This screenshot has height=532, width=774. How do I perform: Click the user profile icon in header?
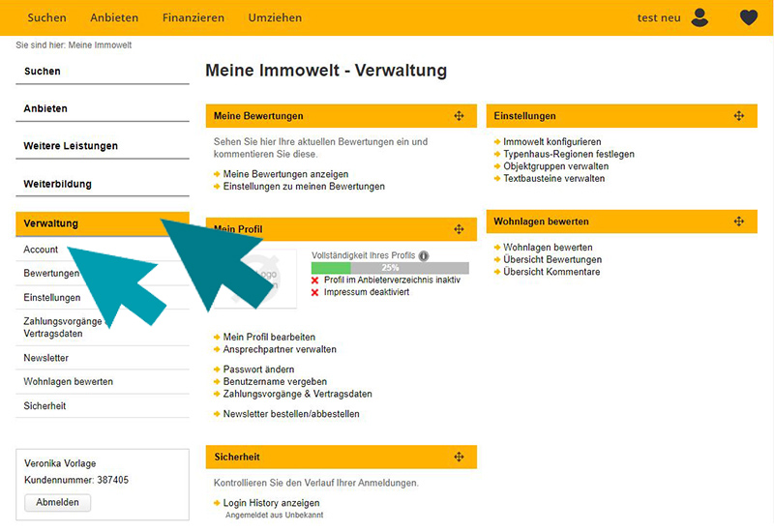pos(700,17)
